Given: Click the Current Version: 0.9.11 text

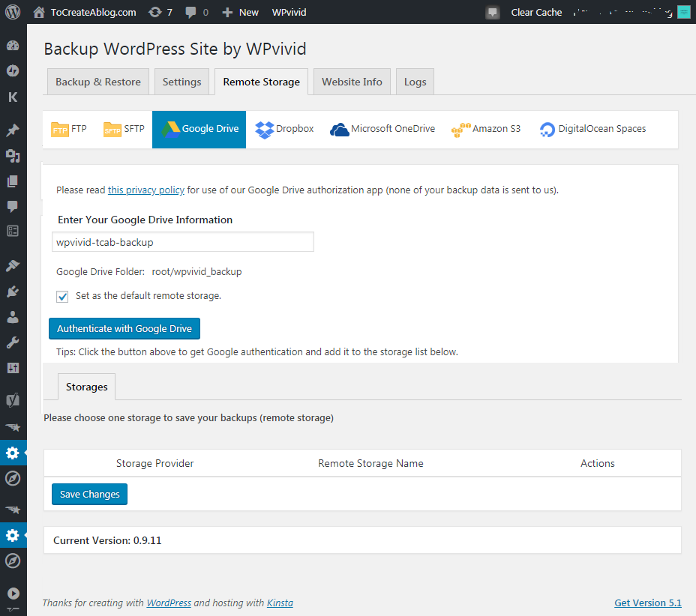Looking at the screenshot, I should point(107,540).
